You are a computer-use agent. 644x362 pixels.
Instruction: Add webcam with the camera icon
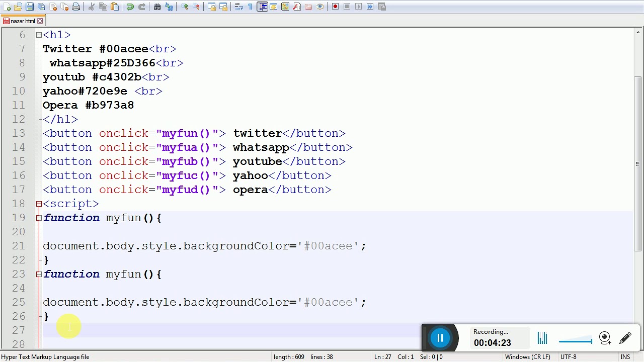coord(605,338)
